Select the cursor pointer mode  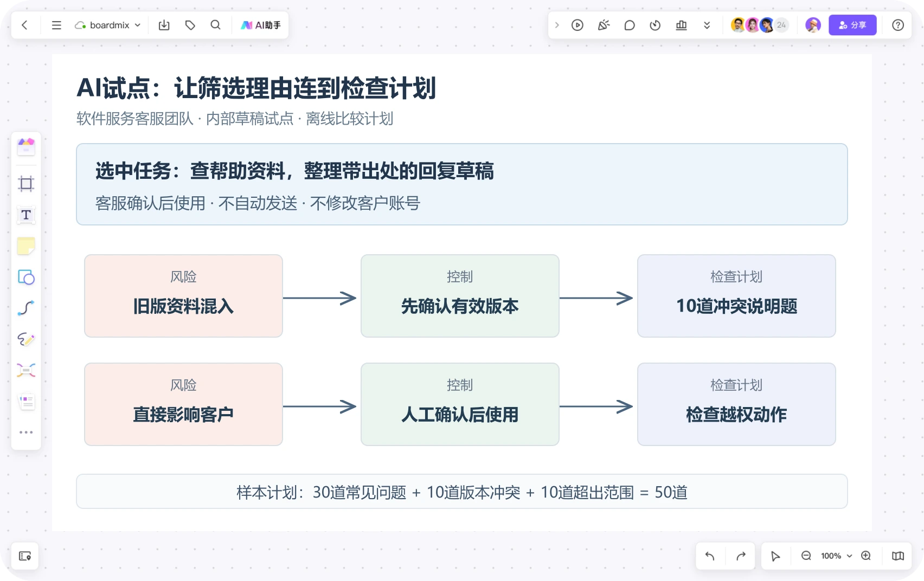[775, 556]
